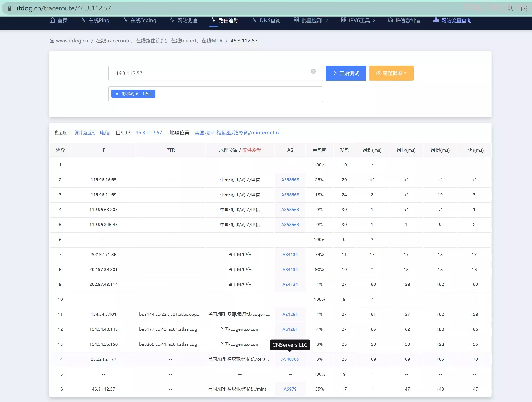Open the AS4134 link for 202.97.71.38
532x402 pixels.
pyautogui.click(x=290, y=254)
